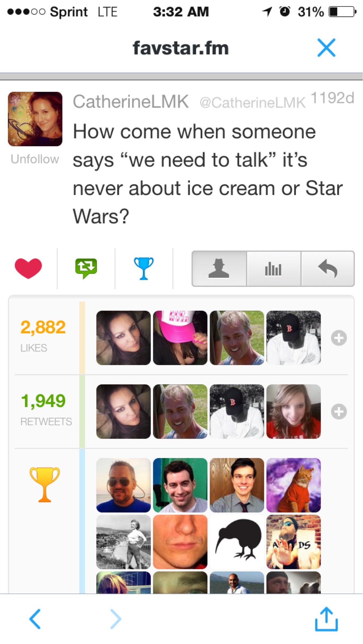Go forward with the browser forward arrow
The height and width of the screenshot is (644, 363).
click(116, 619)
